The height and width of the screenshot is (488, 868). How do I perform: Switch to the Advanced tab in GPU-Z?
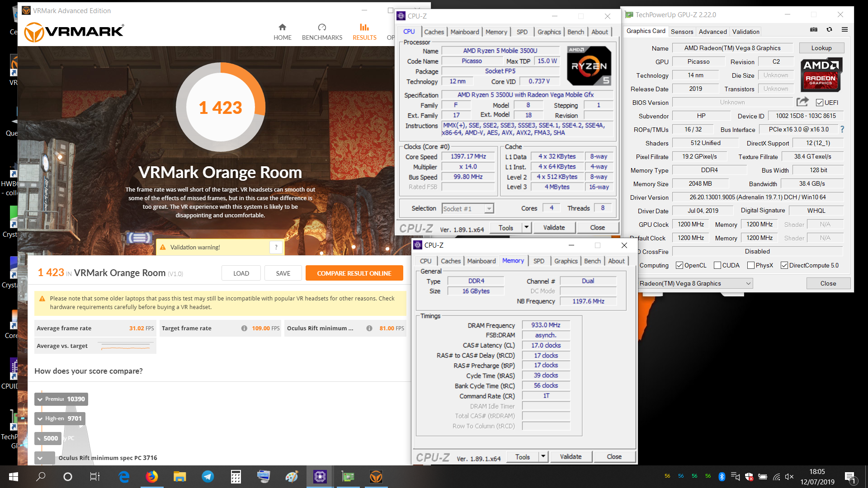click(712, 31)
